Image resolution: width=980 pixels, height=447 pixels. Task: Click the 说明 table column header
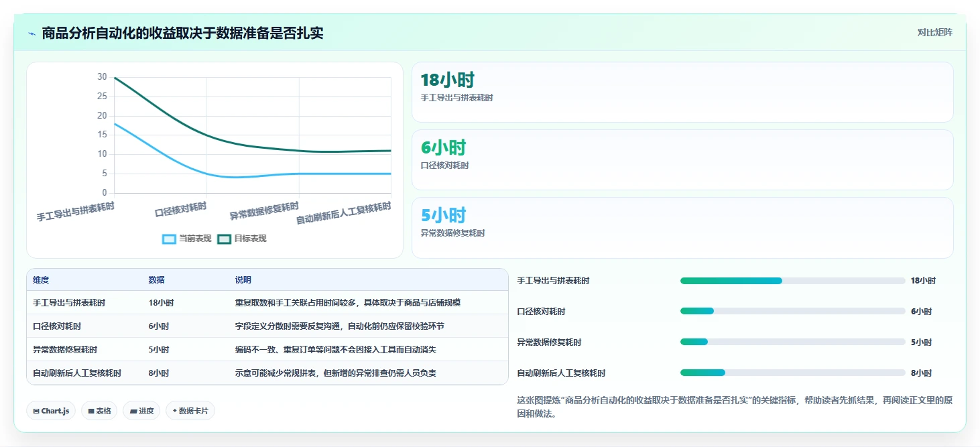point(243,280)
